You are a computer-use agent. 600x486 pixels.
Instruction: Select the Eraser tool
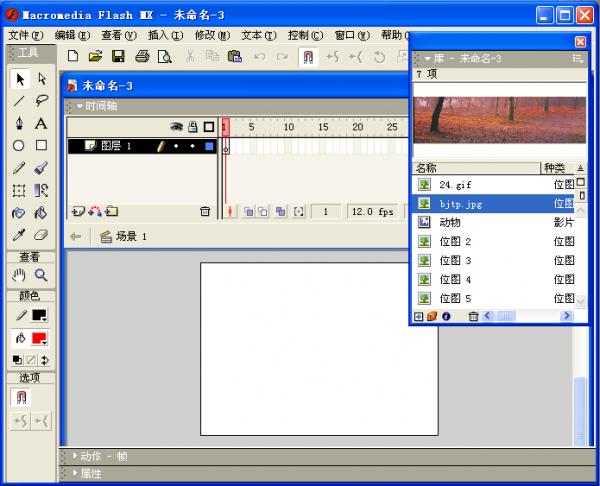click(x=41, y=235)
